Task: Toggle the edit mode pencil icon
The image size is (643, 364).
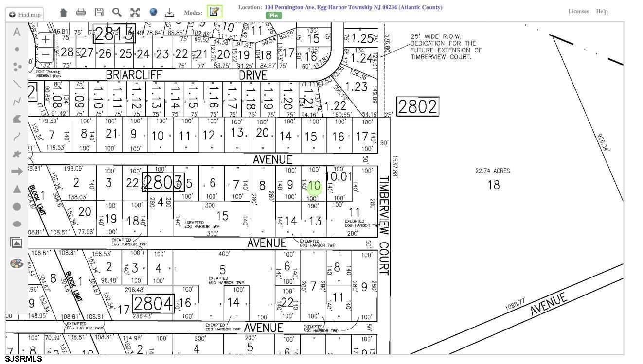Action: tap(214, 11)
